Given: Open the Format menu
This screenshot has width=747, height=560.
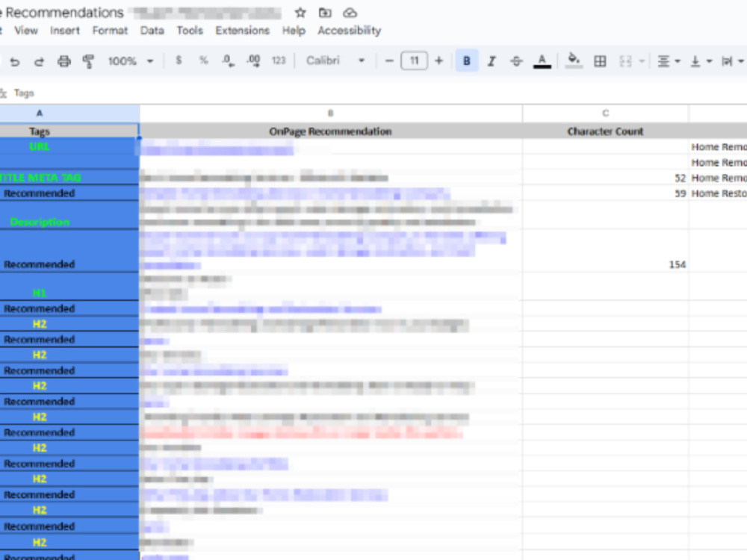Looking at the screenshot, I should click(110, 31).
